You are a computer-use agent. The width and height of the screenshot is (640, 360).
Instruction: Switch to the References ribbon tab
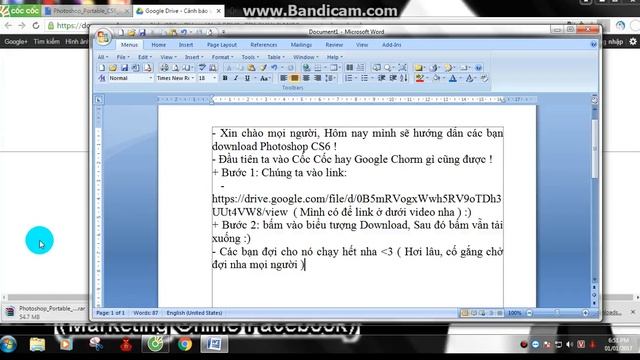click(264, 45)
